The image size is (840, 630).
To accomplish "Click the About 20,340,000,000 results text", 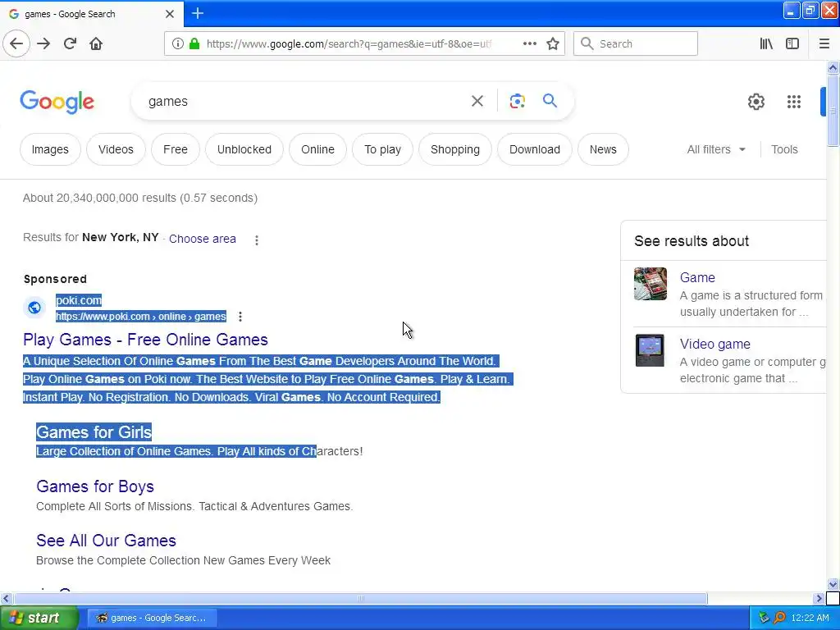I will [x=139, y=198].
